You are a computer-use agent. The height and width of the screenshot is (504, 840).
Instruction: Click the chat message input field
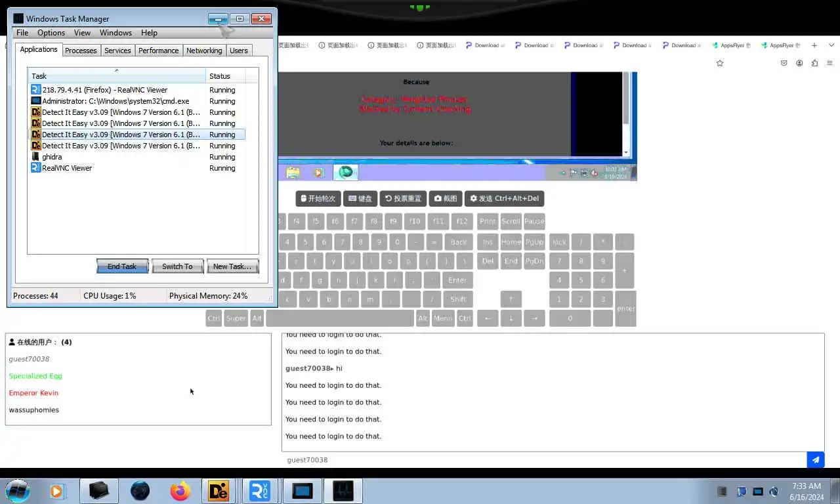coord(544,460)
